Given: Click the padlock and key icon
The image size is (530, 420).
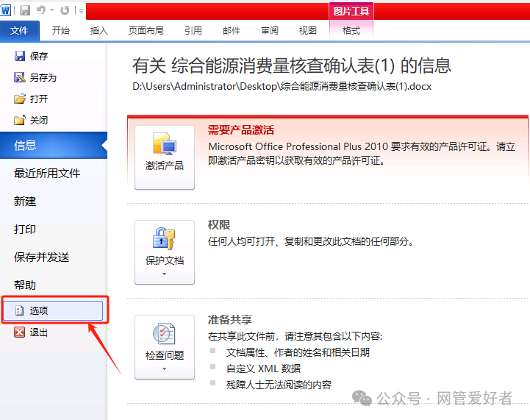Looking at the screenshot, I should [164, 238].
